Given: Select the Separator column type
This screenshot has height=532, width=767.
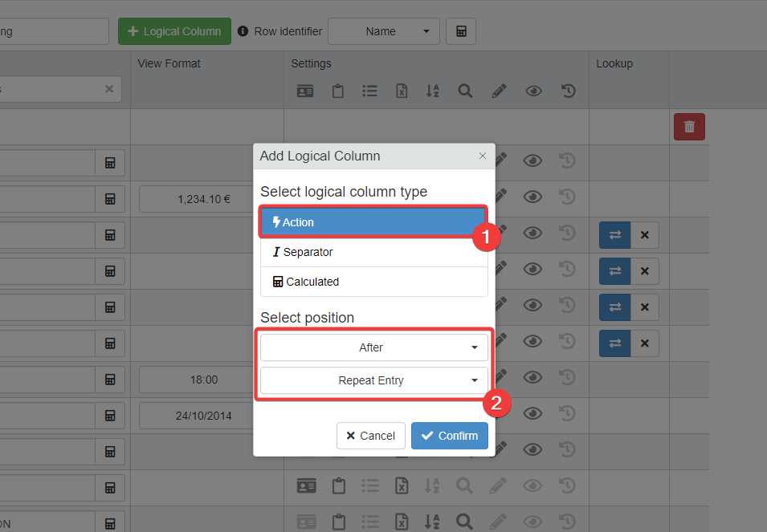Looking at the screenshot, I should 373,252.
